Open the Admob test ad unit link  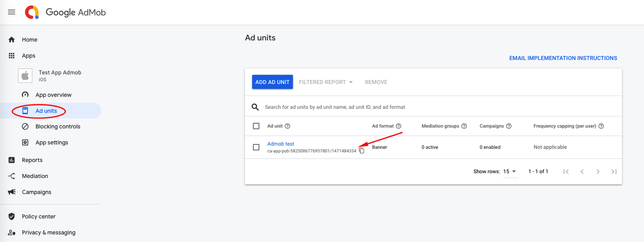tap(281, 144)
